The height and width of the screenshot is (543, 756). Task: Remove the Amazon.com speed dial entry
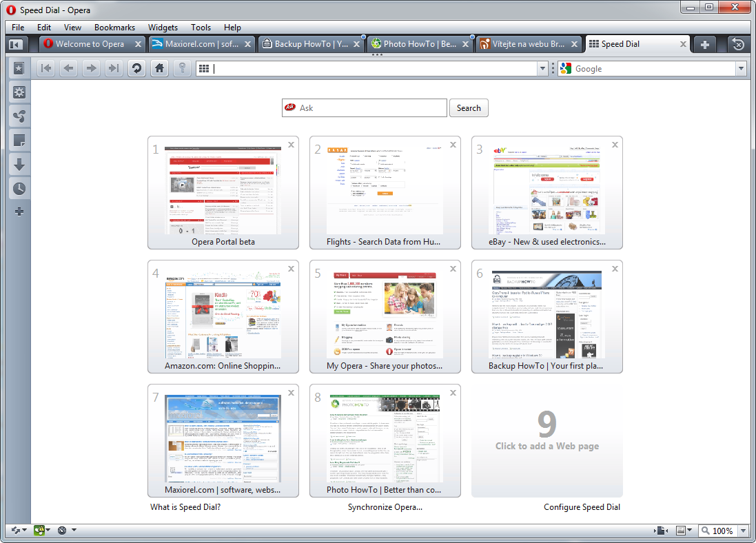[292, 269]
